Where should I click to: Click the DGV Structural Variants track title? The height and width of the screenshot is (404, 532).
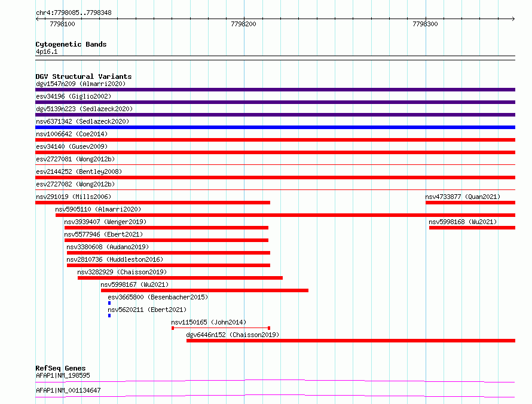click(x=84, y=76)
